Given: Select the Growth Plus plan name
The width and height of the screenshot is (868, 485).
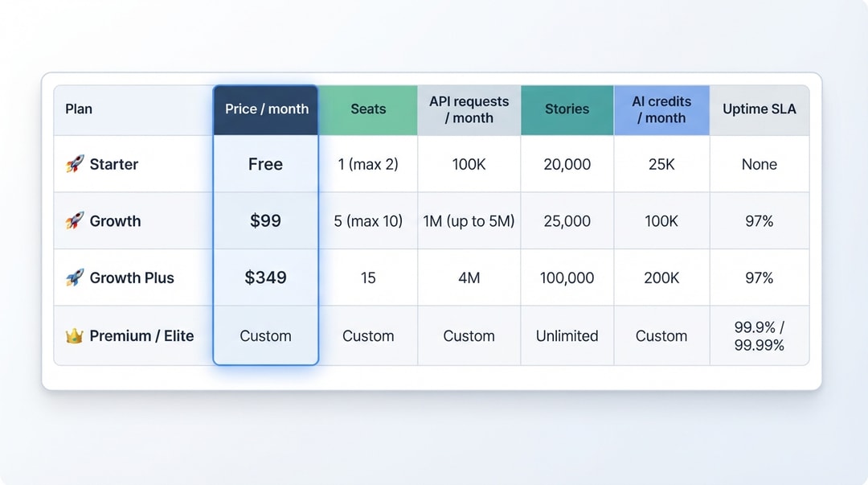Looking at the screenshot, I should tap(132, 277).
